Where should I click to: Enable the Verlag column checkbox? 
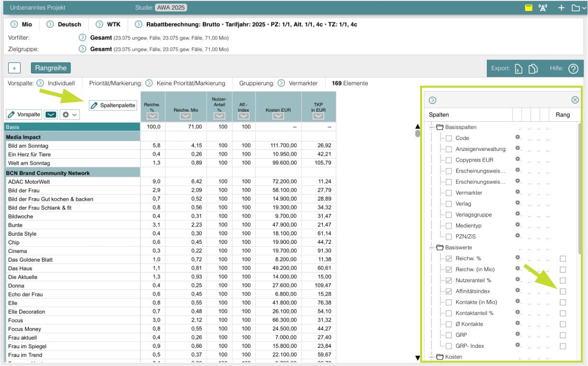449,204
